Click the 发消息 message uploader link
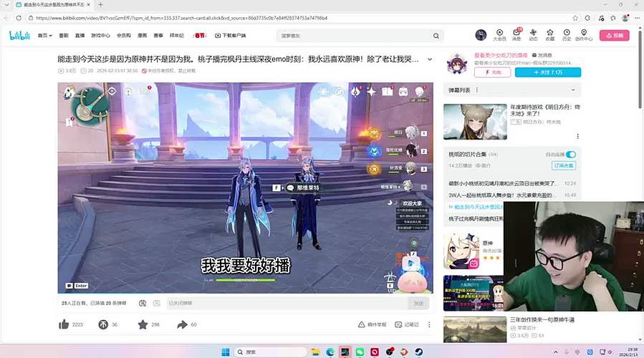644x358 pixels. coord(542,55)
